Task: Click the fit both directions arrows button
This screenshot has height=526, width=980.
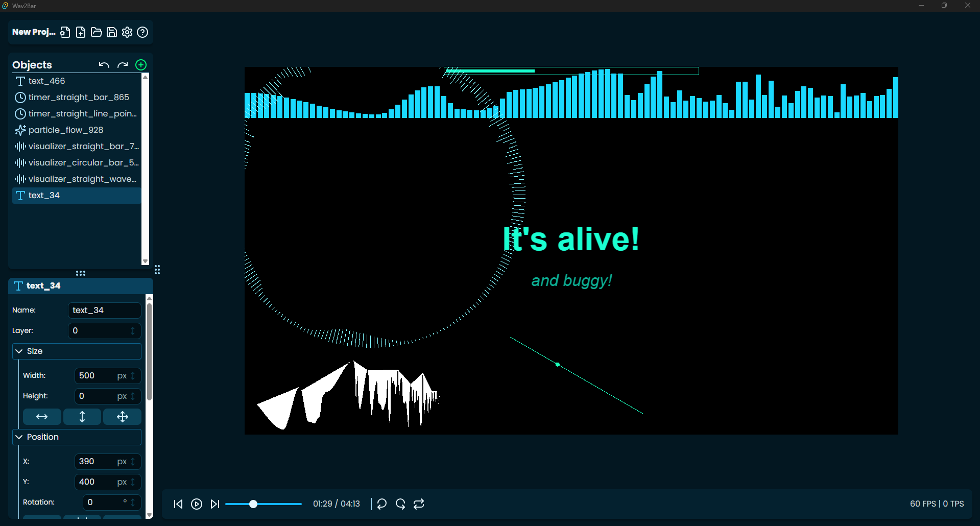Action: [x=122, y=417]
